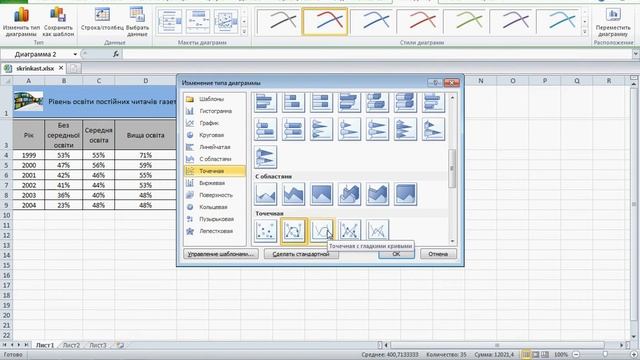Choose stacked area chart icon
The image size is (640, 360).
[x=293, y=194]
